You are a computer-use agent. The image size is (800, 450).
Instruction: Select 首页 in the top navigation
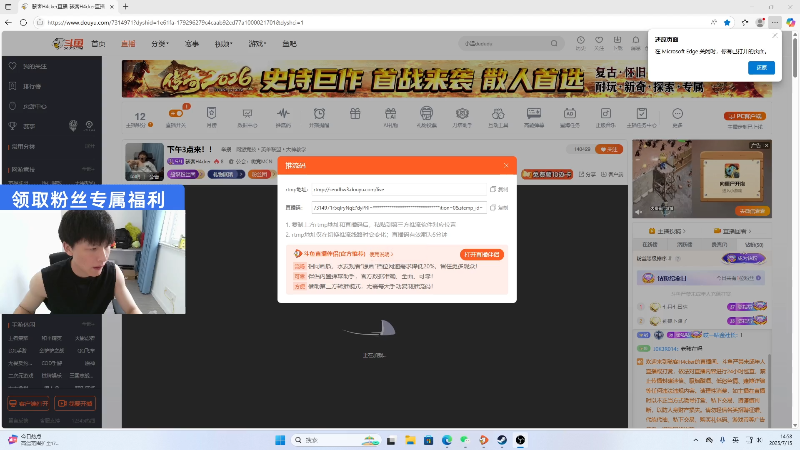point(98,44)
